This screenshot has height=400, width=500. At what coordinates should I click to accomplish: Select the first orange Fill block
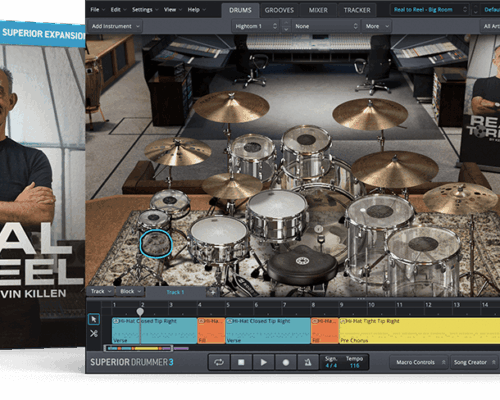pyautogui.click(x=211, y=331)
